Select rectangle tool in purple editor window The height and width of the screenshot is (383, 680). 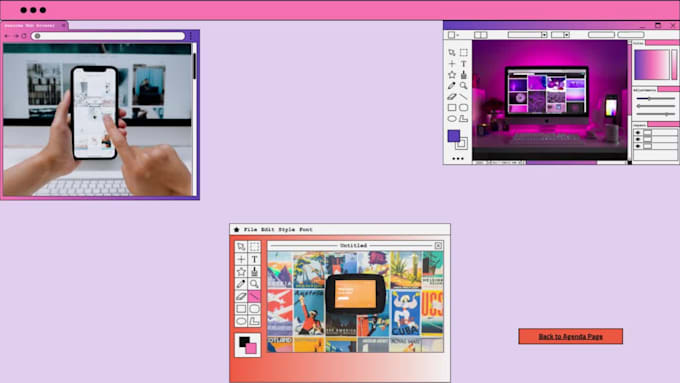click(452, 107)
